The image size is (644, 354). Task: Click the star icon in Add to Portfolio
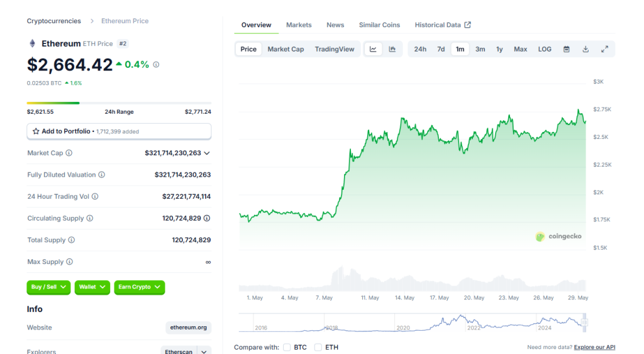point(36,131)
